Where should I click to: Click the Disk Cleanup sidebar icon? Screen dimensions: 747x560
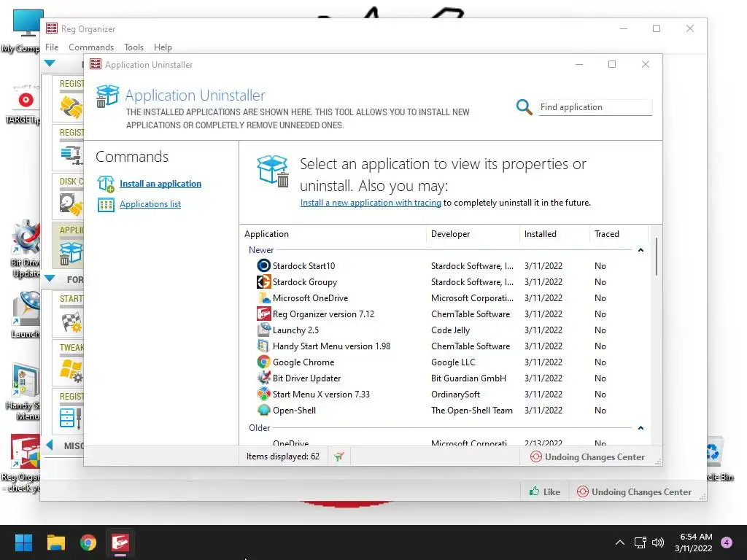[x=71, y=204]
